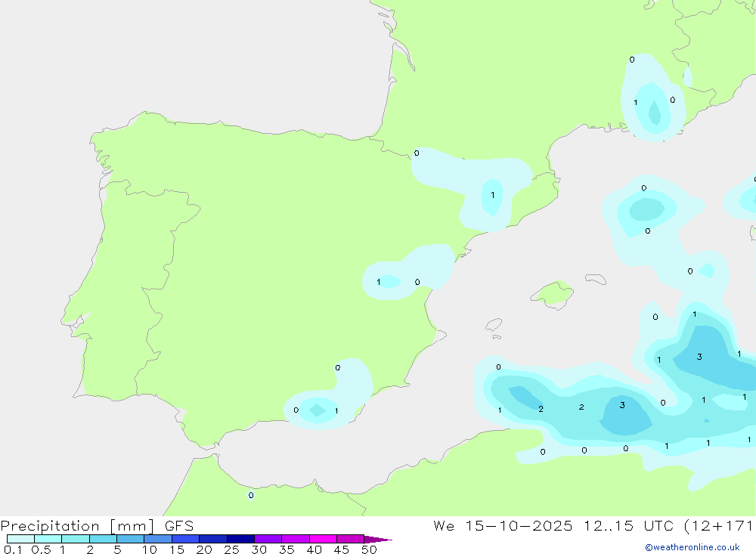Pick the purple swatch between 30 and 35
Screen dimensions: 756x554
(268, 539)
